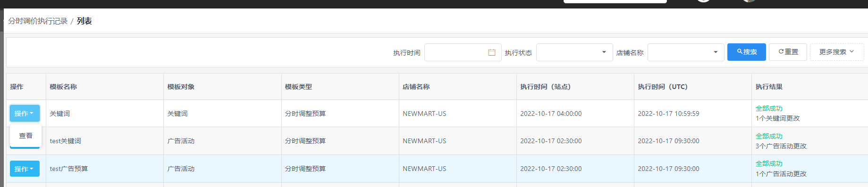
Task: Select 查看 from the open 操作 menu
Action: click(x=25, y=136)
